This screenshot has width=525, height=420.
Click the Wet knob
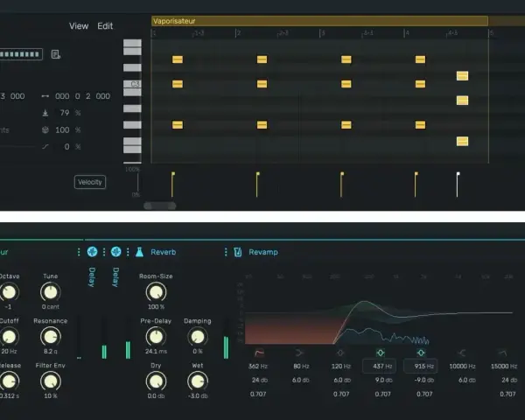[198, 381]
